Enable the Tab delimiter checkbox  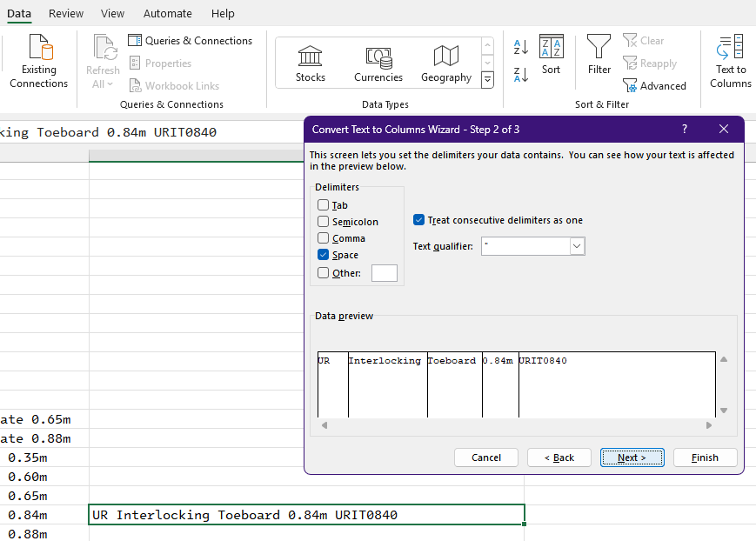[x=323, y=205]
